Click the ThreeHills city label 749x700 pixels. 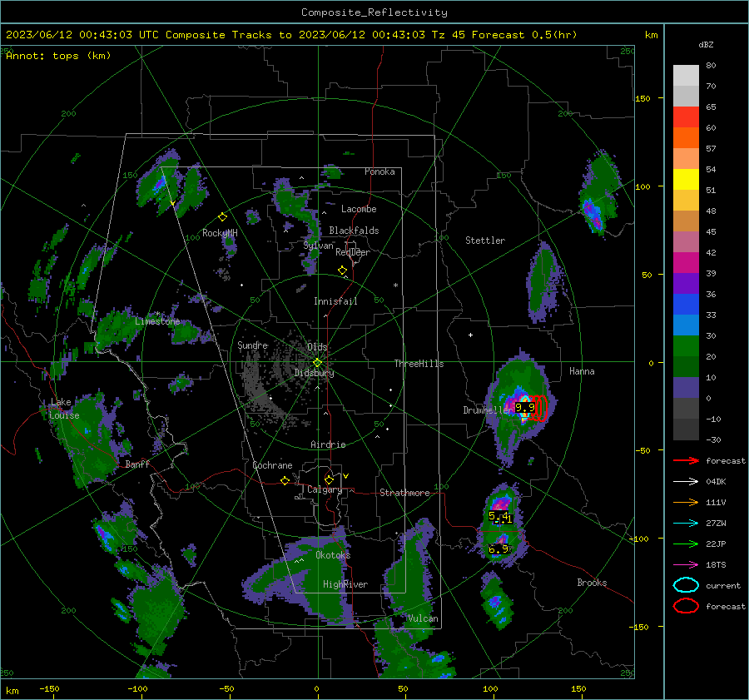click(419, 364)
